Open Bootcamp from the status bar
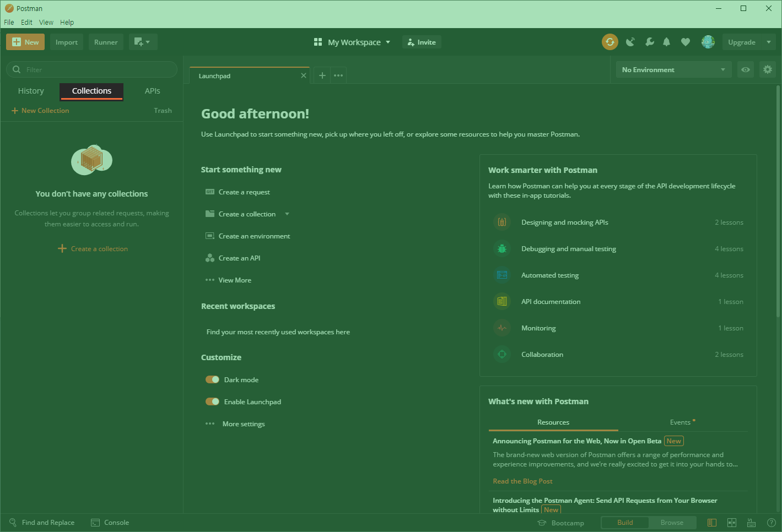 [x=561, y=523]
